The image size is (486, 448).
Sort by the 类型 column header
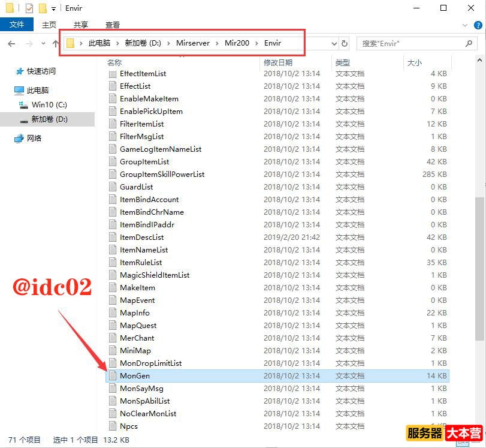343,62
